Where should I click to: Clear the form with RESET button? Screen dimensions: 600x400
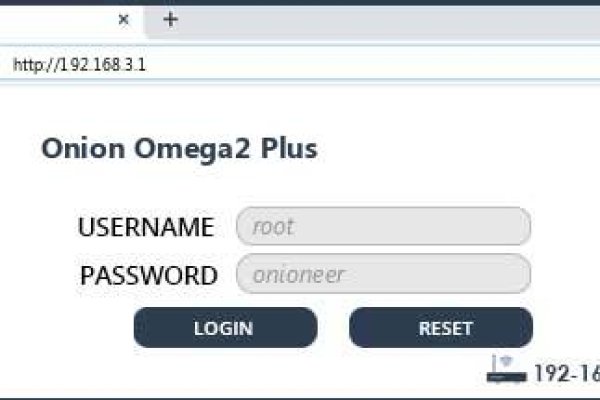point(441,328)
